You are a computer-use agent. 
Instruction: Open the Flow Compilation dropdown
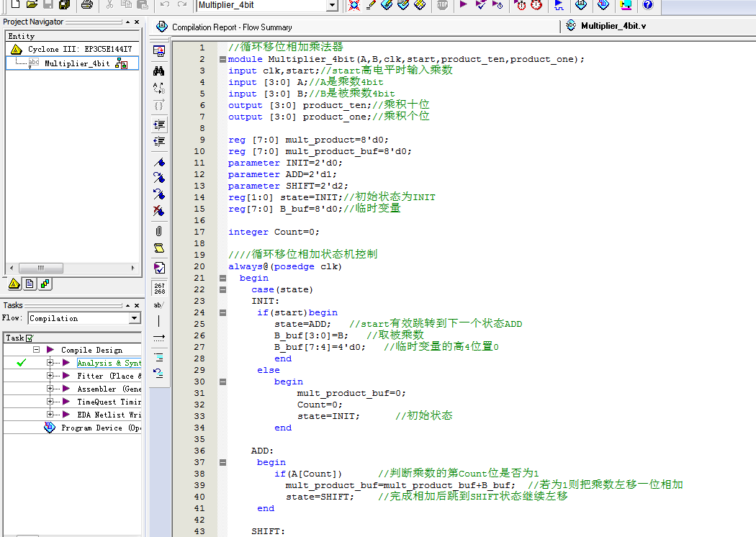coord(135,318)
